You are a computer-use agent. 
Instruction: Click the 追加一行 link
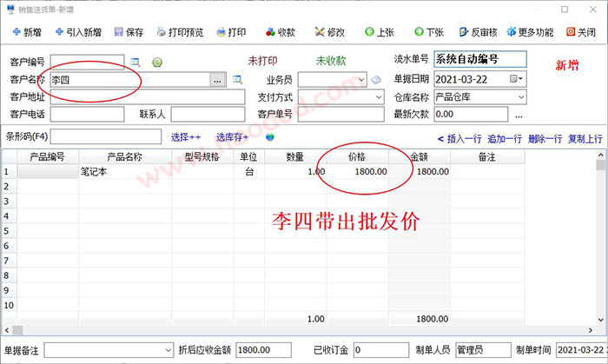point(505,139)
